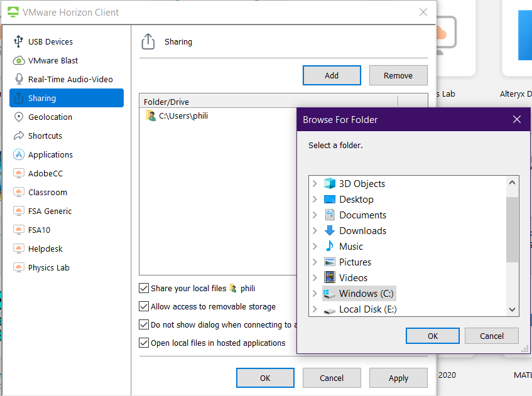This screenshot has width=532, height=396.
Task: Expand the Local Disk (E:) node chevron
Action: click(315, 309)
